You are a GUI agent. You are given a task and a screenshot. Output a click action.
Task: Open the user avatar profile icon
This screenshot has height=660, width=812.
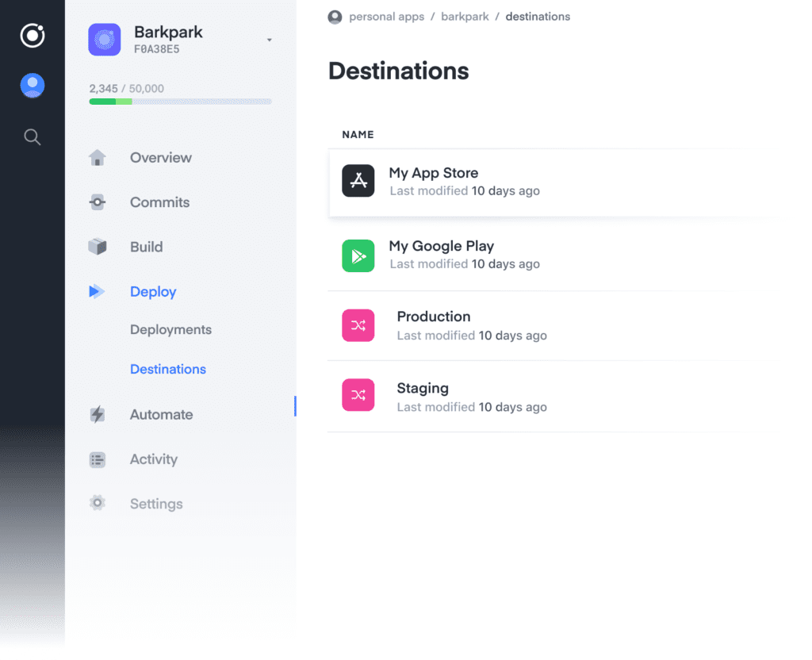(32, 85)
